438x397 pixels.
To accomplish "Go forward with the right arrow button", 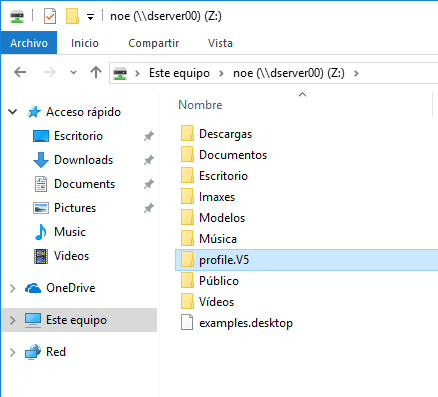I will pyautogui.click(x=50, y=72).
